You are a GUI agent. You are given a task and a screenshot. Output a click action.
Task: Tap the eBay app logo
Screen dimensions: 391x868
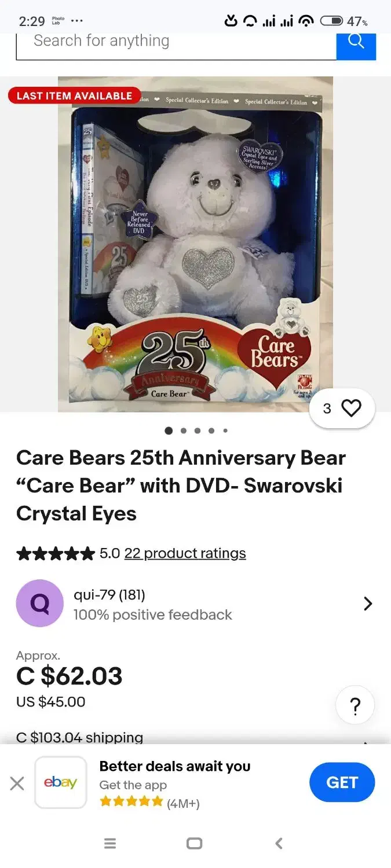[61, 782]
